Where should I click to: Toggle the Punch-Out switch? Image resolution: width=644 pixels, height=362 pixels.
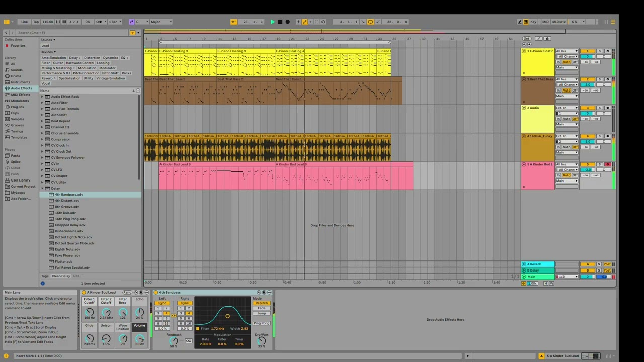377,22
